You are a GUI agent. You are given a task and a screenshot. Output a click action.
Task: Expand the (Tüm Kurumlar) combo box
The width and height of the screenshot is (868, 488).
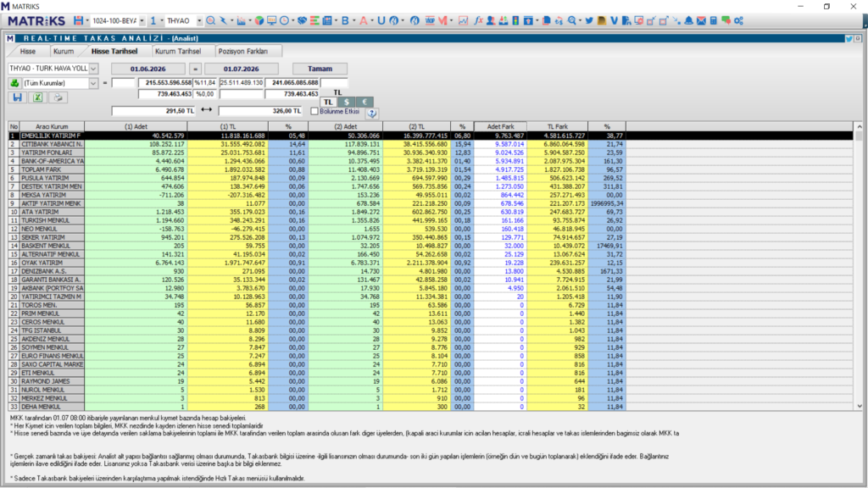point(93,83)
